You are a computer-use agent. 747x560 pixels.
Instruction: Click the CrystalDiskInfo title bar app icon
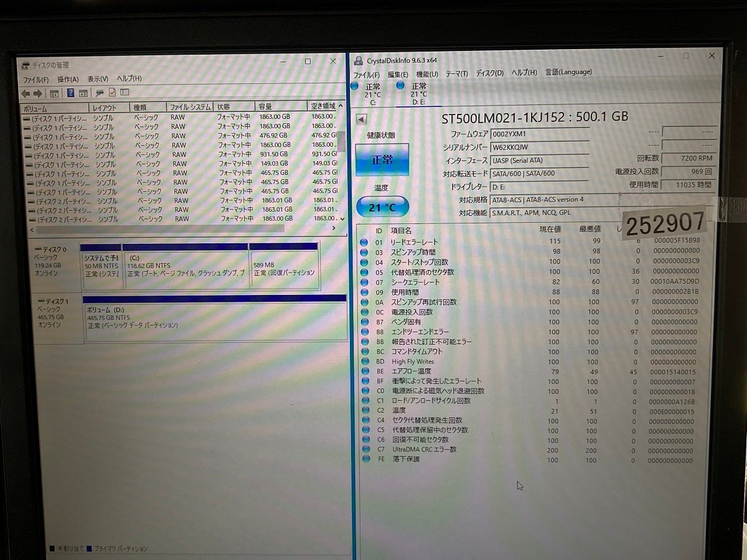359,60
